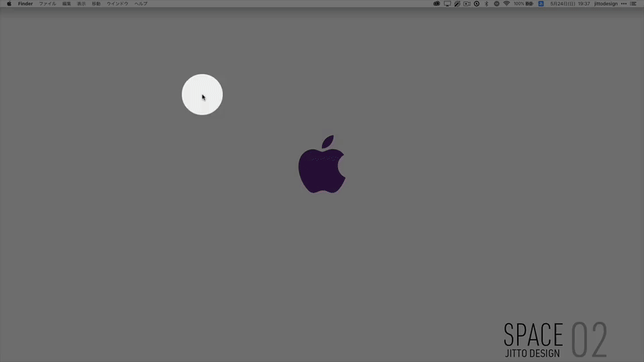Viewport: 644px width, 362px height.
Task: Open the ファイル (File) menu
Action: [x=48, y=4]
